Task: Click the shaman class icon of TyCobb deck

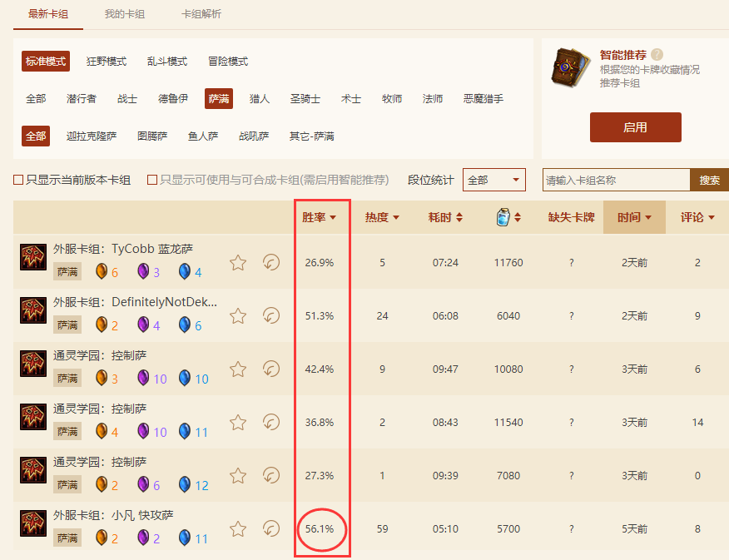Action: [33, 256]
